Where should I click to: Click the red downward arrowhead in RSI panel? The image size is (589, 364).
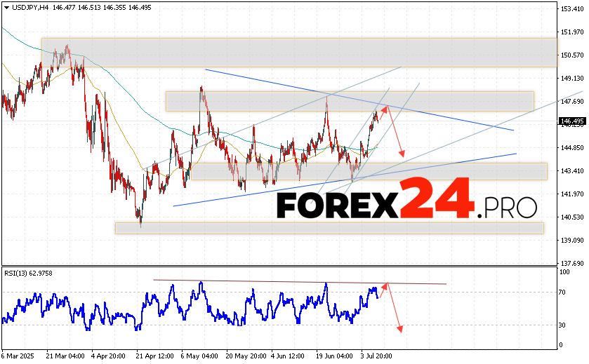click(x=399, y=328)
